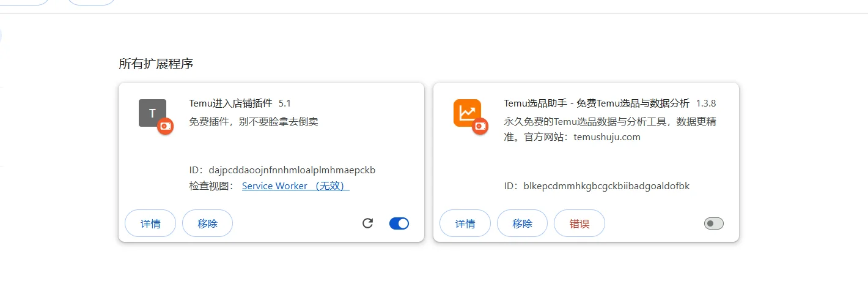Image resolution: width=868 pixels, height=300 pixels.
Task: Click description 免费插件，别不要脸拿去倒卖
Action: [254, 121]
